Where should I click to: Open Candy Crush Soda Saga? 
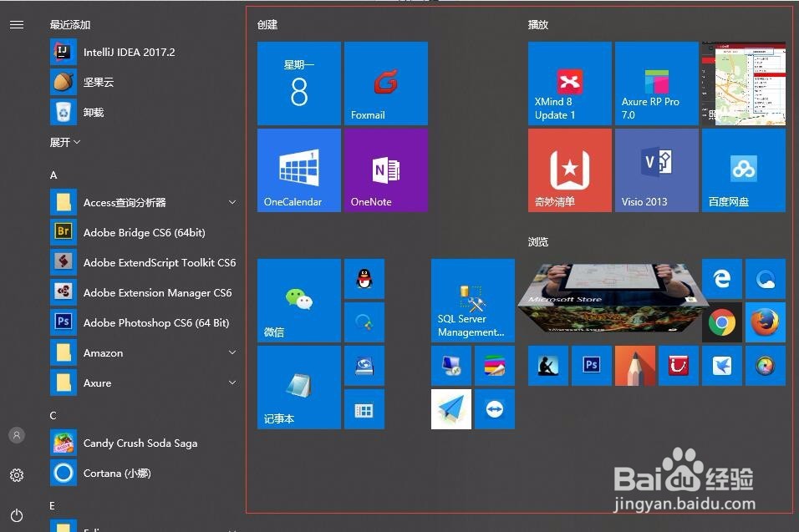coord(145,443)
